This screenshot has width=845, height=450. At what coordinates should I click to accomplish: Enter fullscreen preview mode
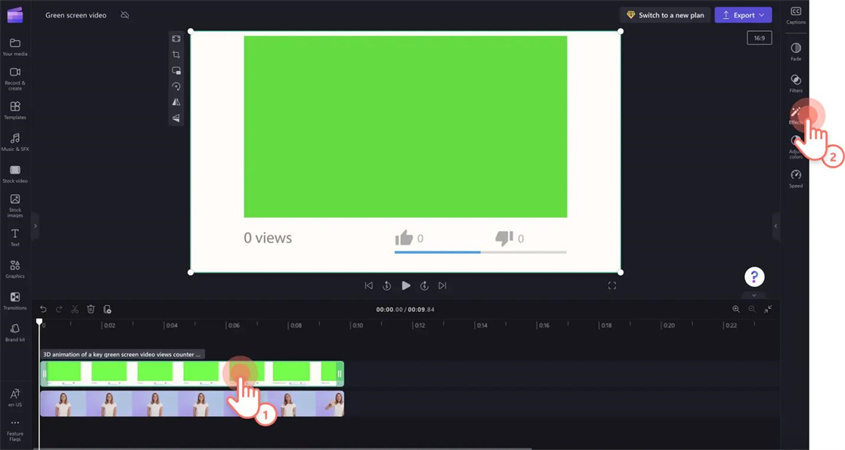pos(612,286)
